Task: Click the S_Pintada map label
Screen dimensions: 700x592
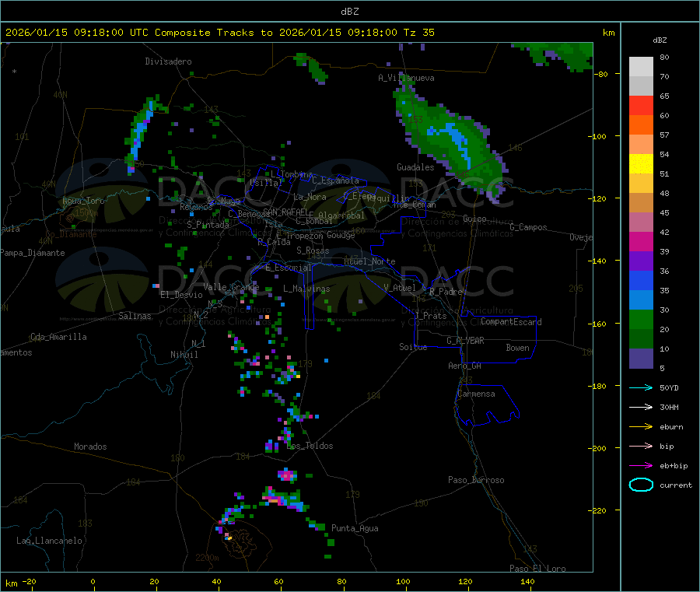Action: click(x=208, y=225)
